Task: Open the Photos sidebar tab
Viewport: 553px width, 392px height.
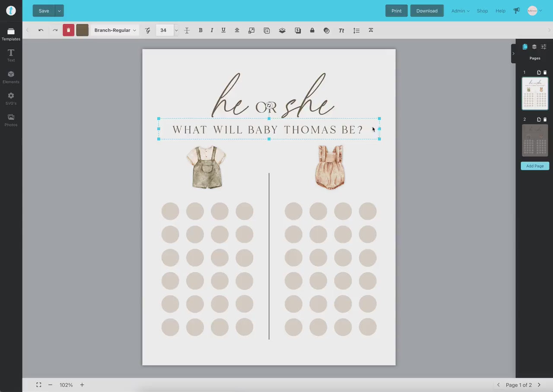Action: (x=11, y=120)
